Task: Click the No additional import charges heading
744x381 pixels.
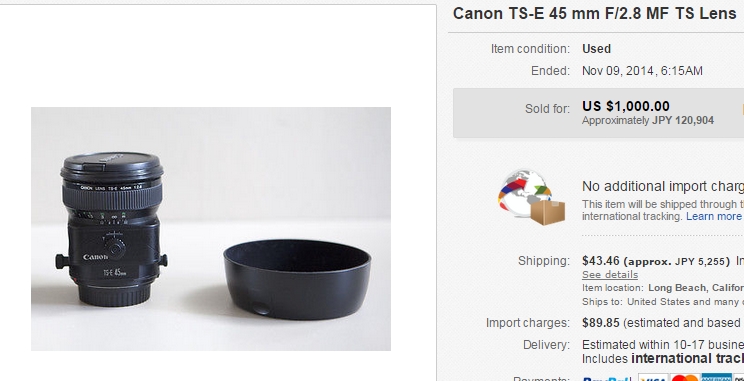Action: pyautogui.click(x=663, y=186)
